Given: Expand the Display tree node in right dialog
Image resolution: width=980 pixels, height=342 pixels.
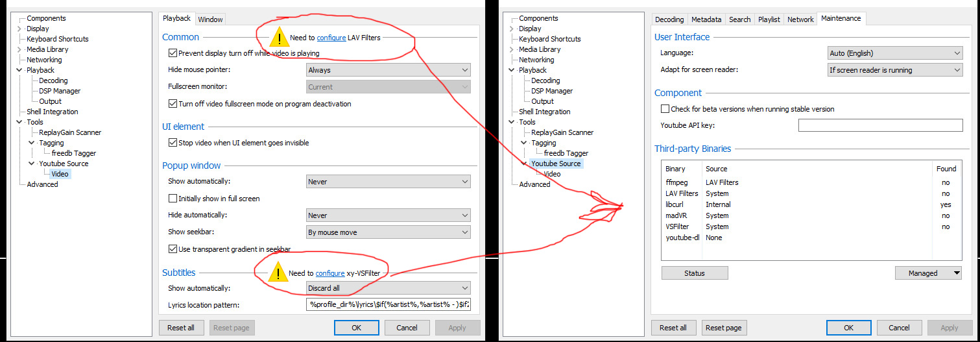Looking at the screenshot, I should 512,29.
